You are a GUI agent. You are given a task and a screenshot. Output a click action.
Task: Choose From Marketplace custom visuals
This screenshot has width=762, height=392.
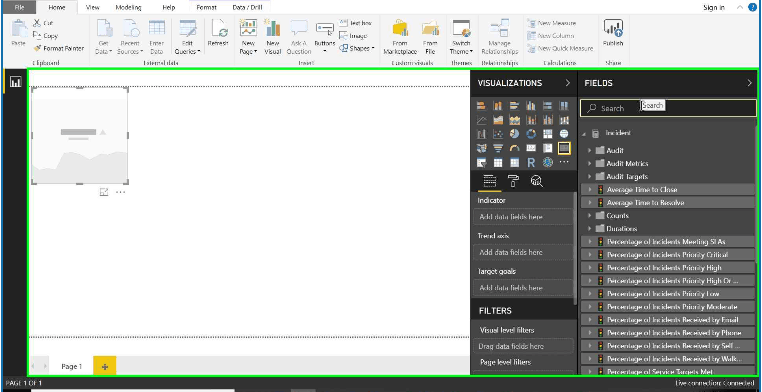(x=400, y=37)
